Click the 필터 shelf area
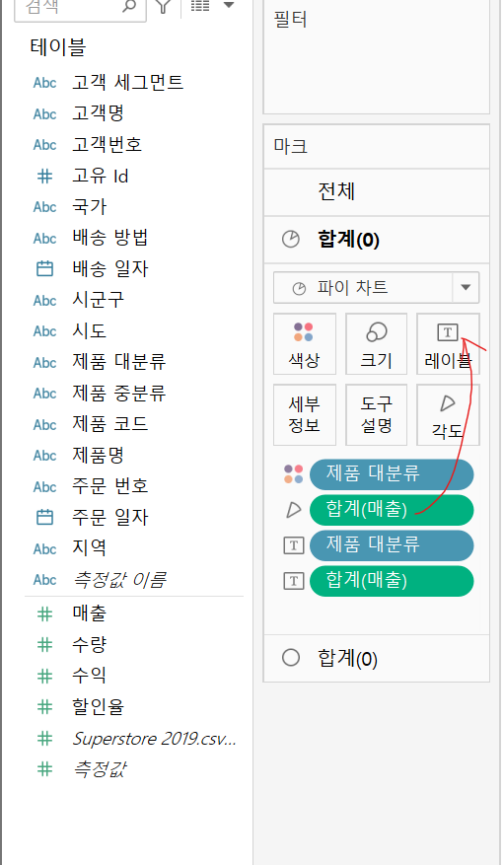Viewport: 504px width, 865px height. coord(377,57)
